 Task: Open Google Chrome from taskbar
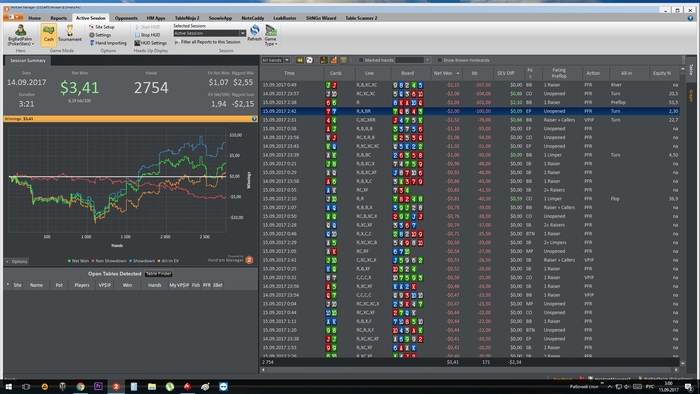[x=80, y=386]
